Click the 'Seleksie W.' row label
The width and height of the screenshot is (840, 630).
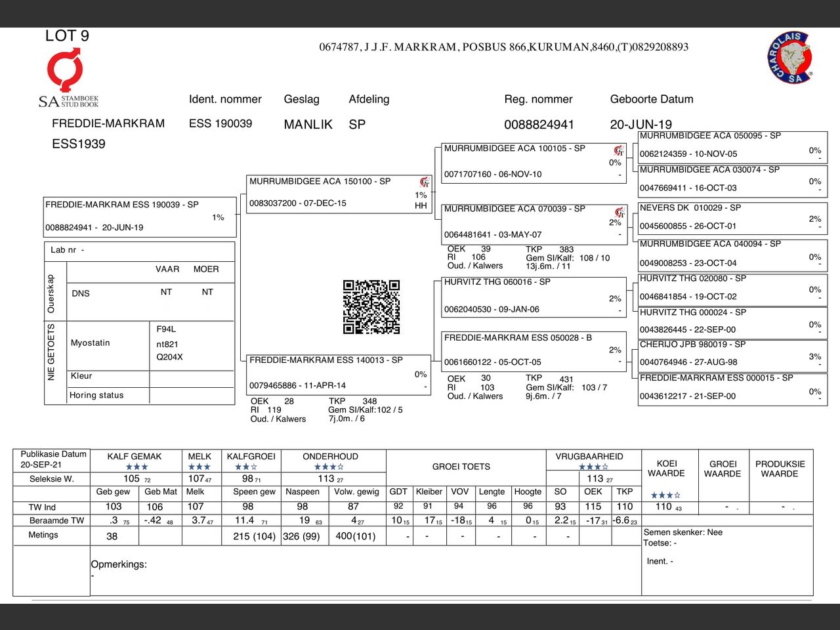tap(51, 479)
